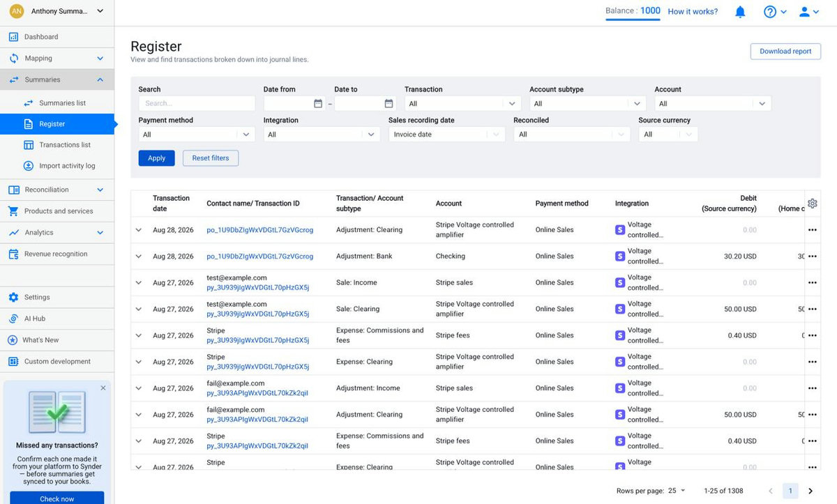Click Download report button
The width and height of the screenshot is (837, 504).
tap(785, 51)
